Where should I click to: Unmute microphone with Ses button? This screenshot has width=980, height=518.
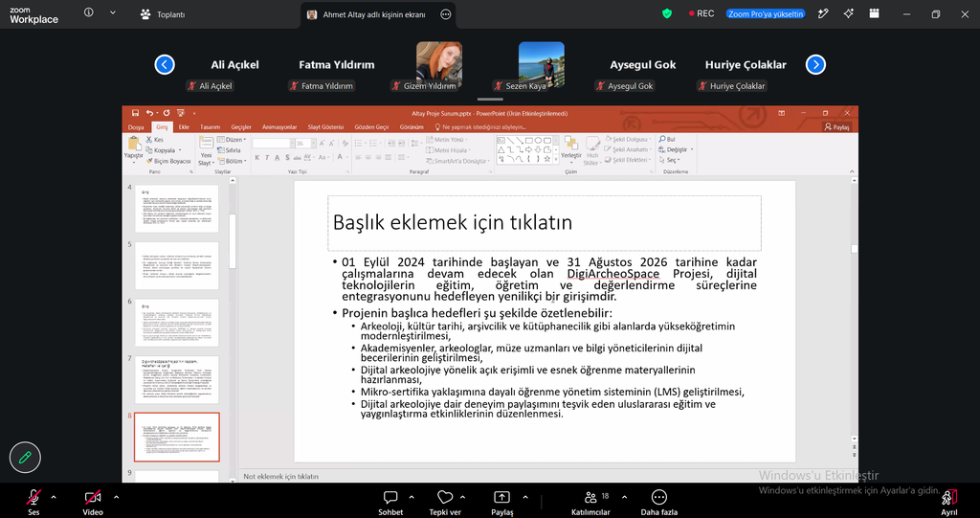(x=33, y=502)
